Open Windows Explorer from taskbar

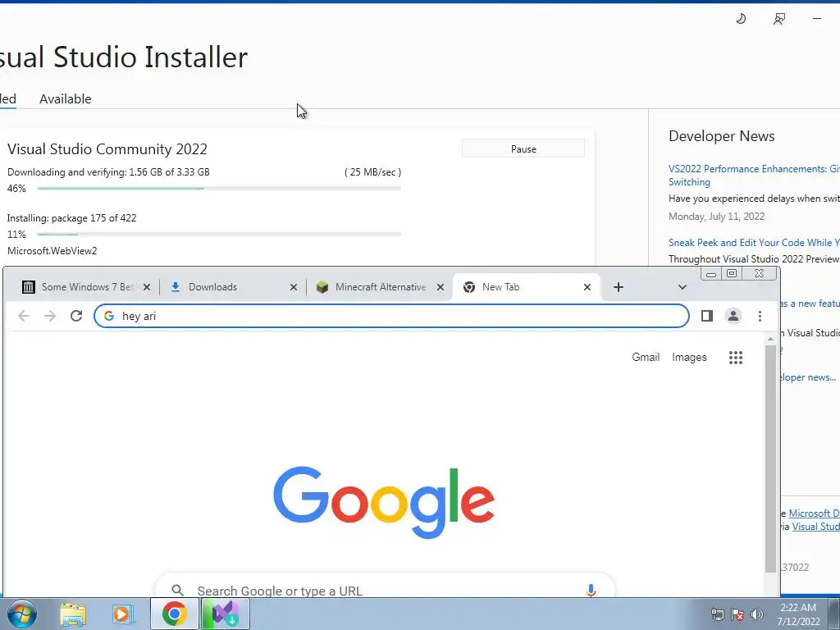pos(73,614)
